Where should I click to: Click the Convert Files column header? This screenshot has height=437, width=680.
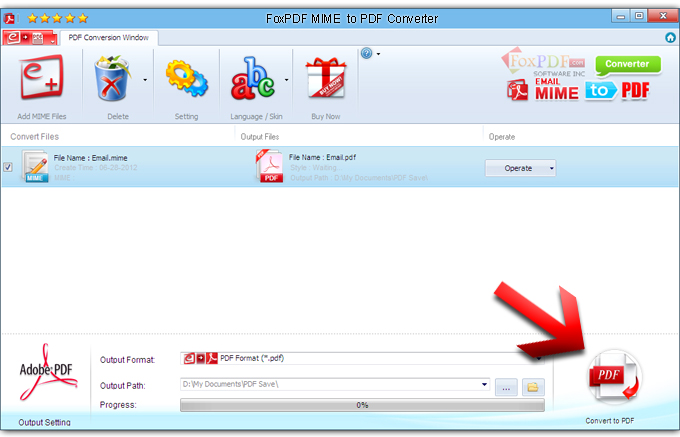35,137
